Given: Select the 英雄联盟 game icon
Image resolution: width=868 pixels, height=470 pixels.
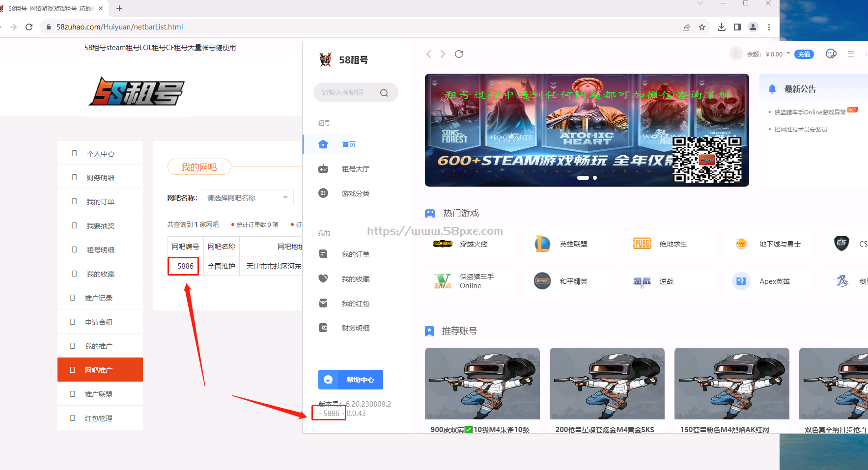Looking at the screenshot, I should coord(542,244).
